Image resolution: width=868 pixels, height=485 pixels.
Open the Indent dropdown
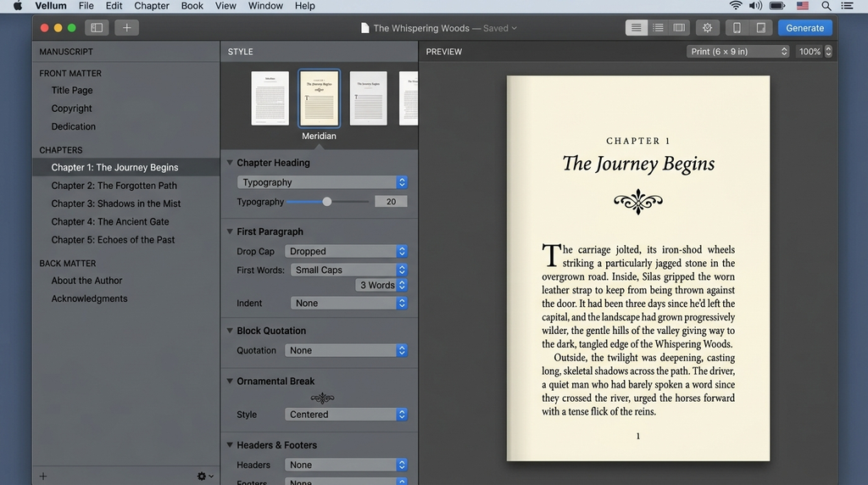pyautogui.click(x=348, y=303)
